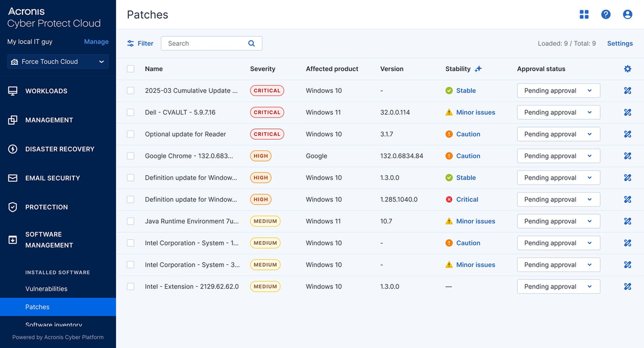This screenshot has width=644, height=348.
Task: Open the apps grid icon
Action: point(584,15)
